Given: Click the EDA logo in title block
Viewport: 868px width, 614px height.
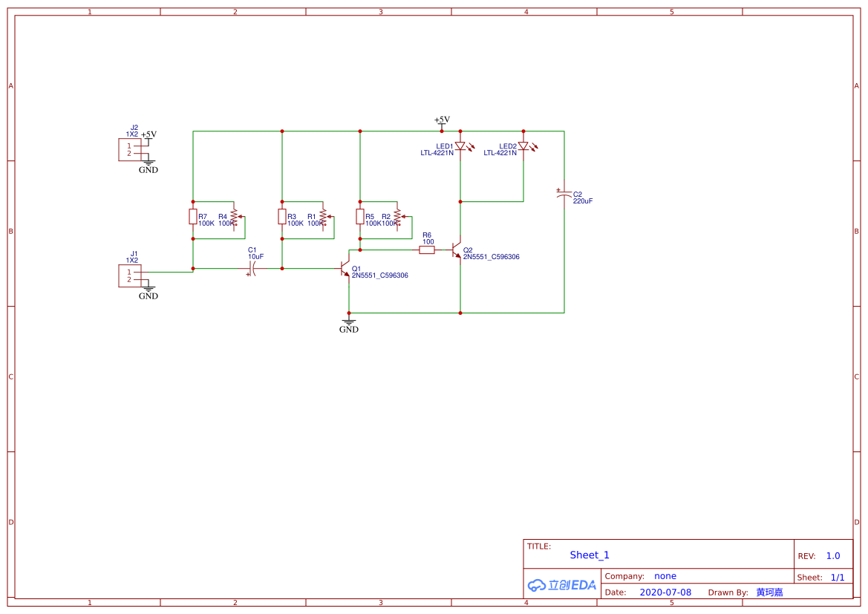Looking at the screenshot, I should (562, 585).
